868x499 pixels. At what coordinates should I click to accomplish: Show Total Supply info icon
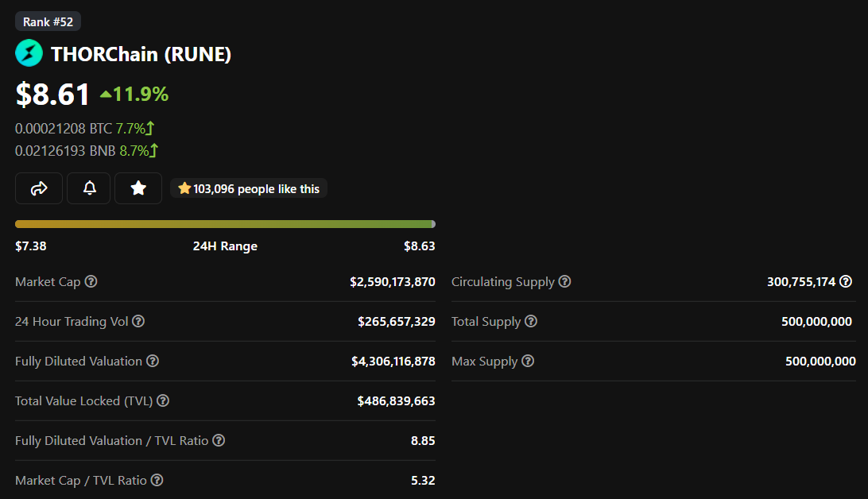[x=531, y=322]
